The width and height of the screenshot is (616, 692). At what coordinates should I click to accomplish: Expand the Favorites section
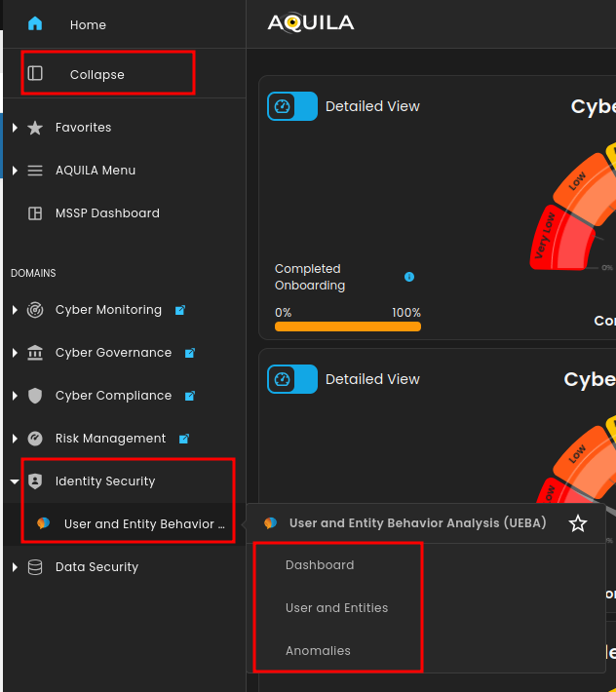[x=15, y=128]
